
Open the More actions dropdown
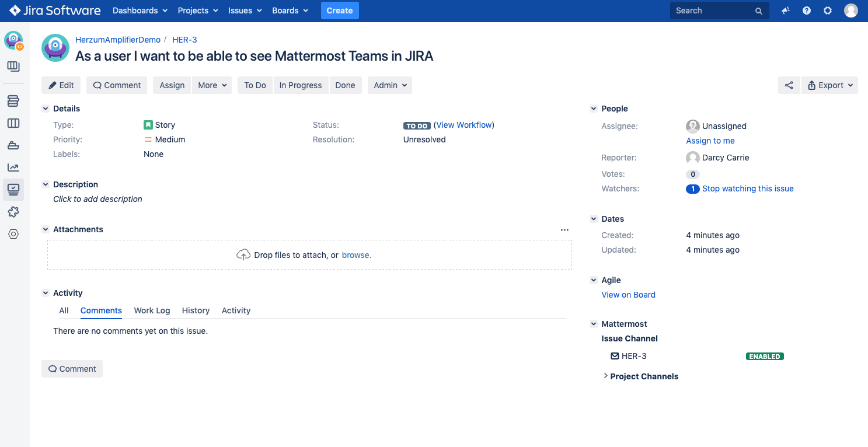point(211,85)
